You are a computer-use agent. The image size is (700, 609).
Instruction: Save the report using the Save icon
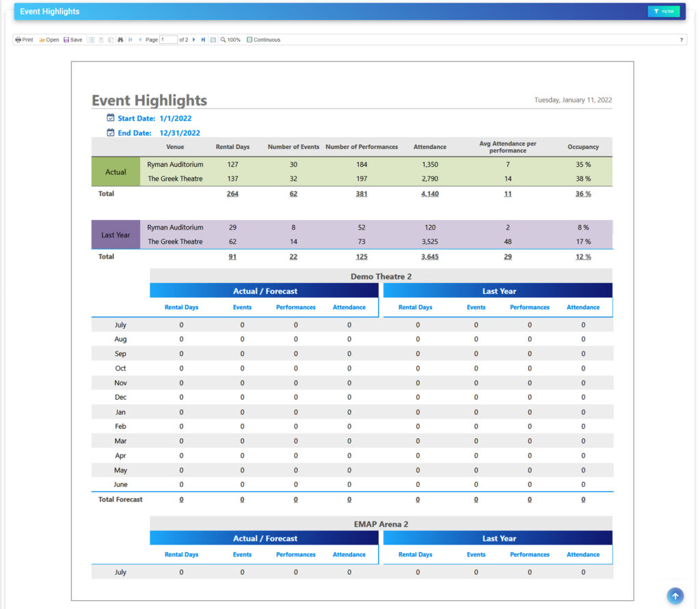tap(72, 39)
